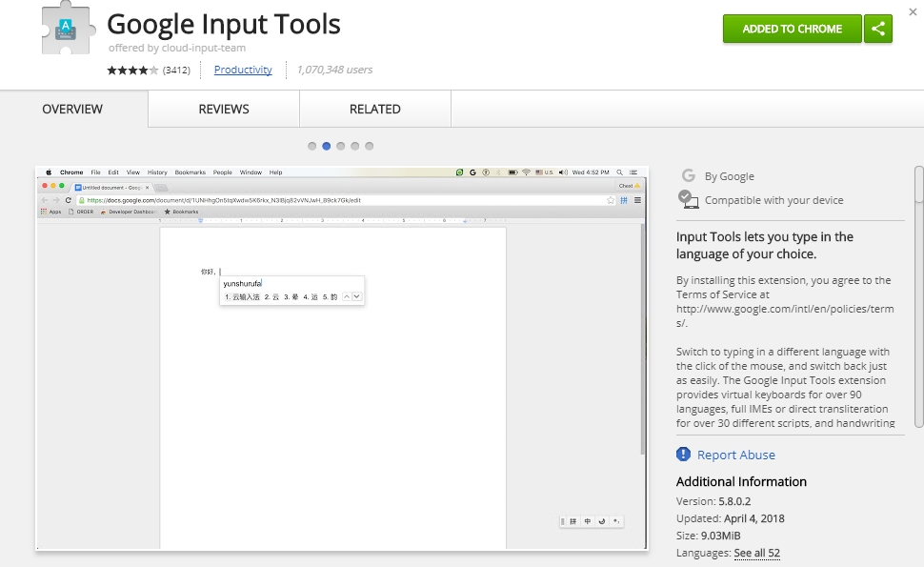Select the first carousel dot
Screen dimensions: 924x567
tap(312, 146)
